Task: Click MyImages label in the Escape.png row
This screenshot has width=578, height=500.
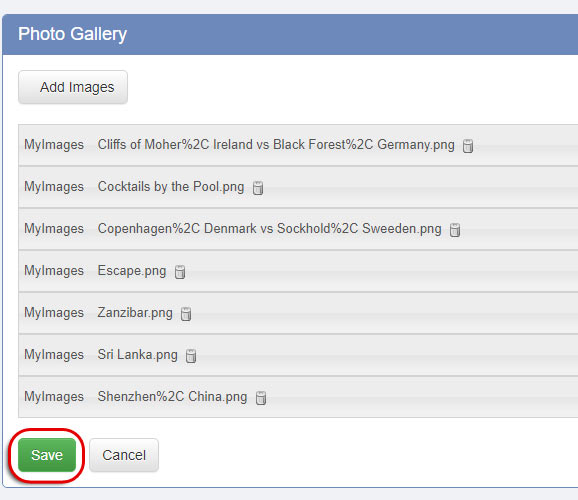Action: (x=54, y=271)
